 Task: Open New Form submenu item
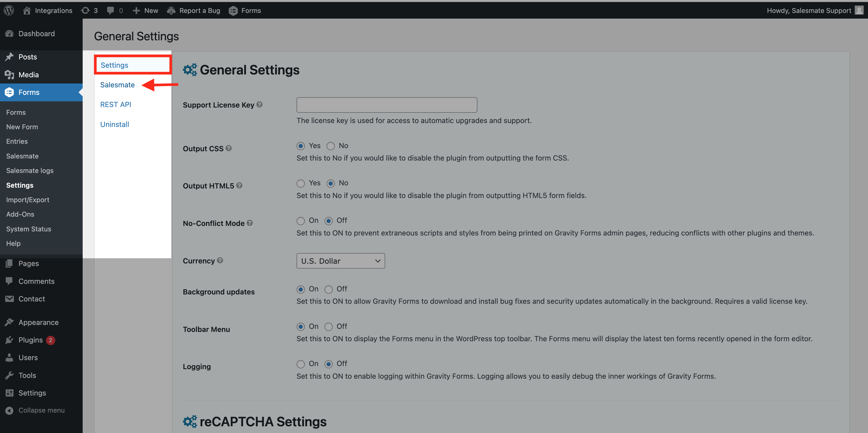(22, 127)
